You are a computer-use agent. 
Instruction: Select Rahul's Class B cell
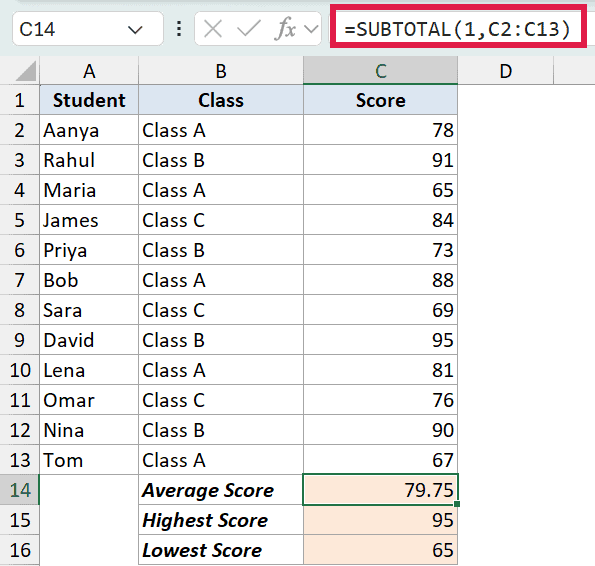click(x=221, y=160)
